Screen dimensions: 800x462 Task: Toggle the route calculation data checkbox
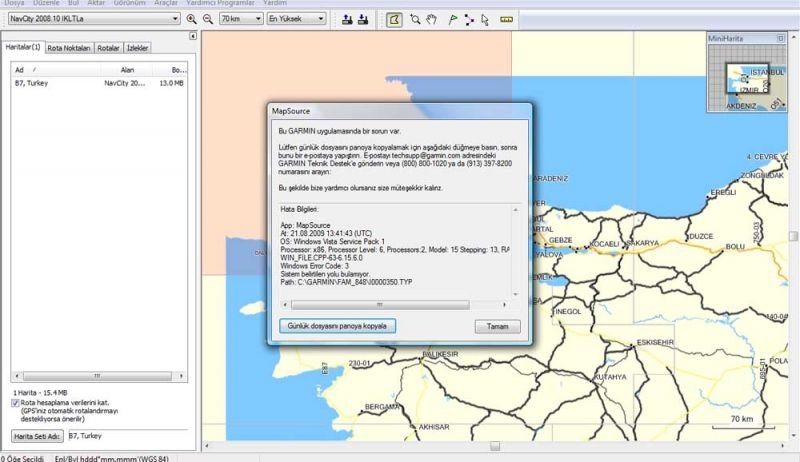point(17,403)
